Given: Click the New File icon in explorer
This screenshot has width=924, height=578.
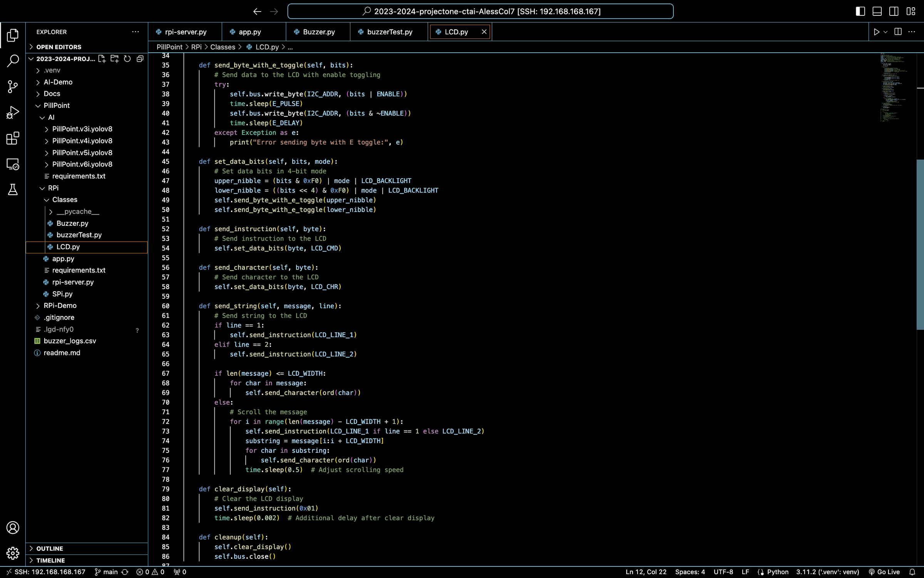Looking at the screenshot, I should pyautogui.click(x=102, y=59).
